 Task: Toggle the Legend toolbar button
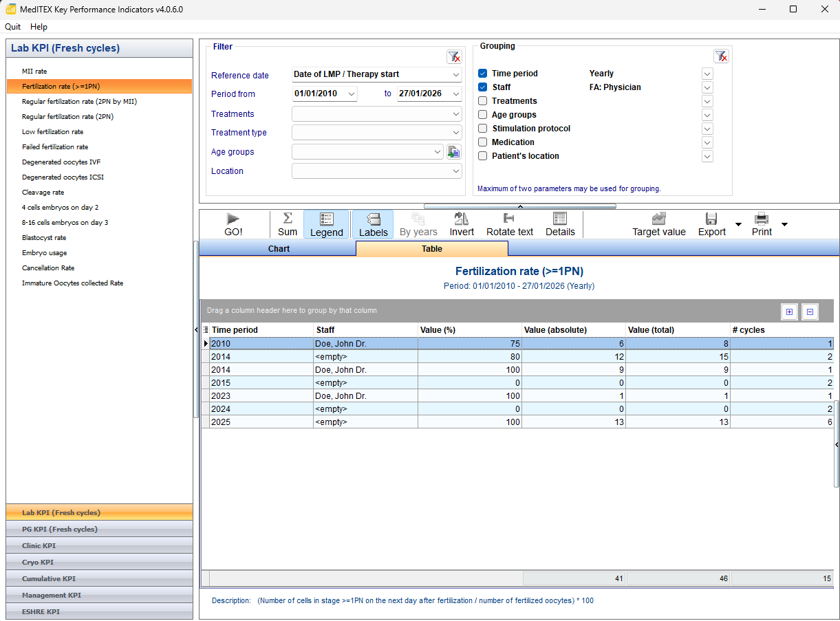326,225
